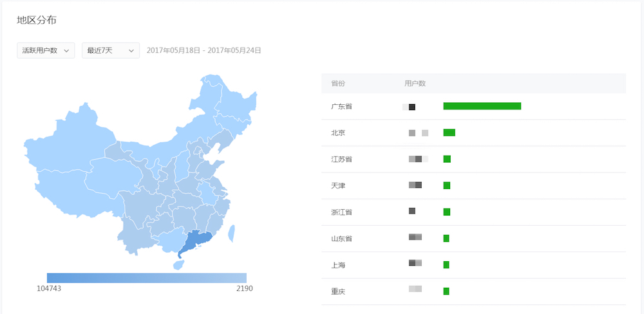Image resolution: width=644 pixels, height=314 pixels.
Task: Click the blurred user count for 上海
Action: pyautogui.click(x=415, y=263)
